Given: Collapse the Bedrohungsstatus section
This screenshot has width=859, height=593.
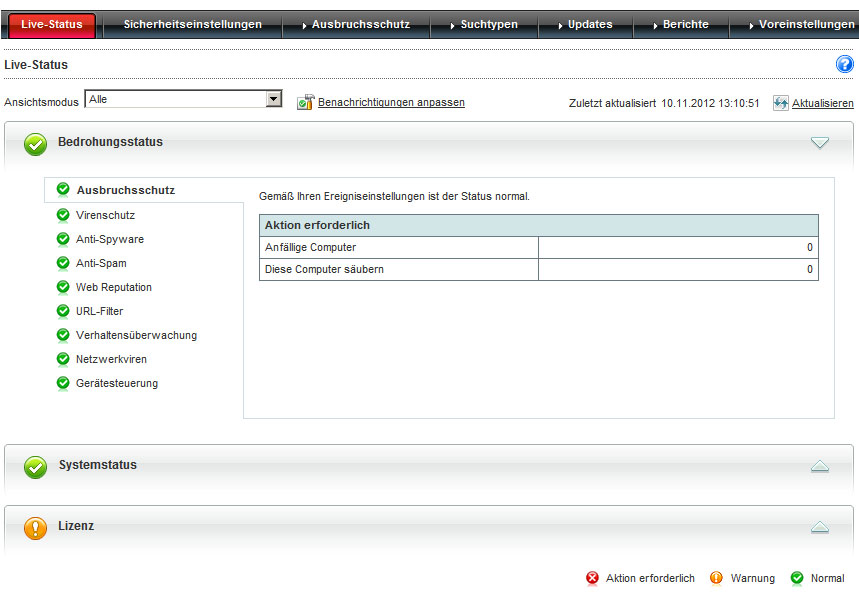Looking at the screenshot, I should (x=820, y=143).
